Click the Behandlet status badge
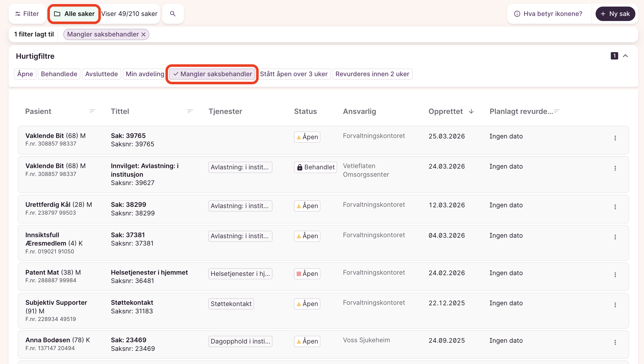 (315, 167)
